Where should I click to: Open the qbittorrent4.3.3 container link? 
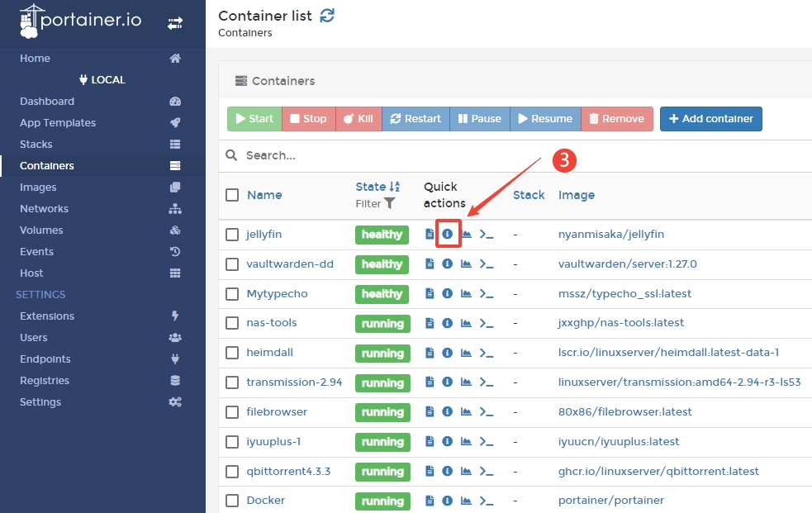point(288,471)
